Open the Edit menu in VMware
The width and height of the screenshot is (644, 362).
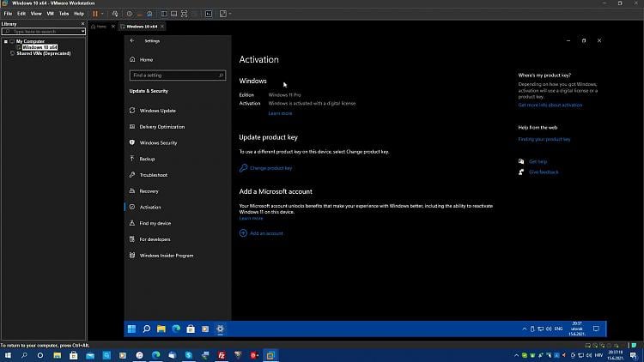(21, 14)
